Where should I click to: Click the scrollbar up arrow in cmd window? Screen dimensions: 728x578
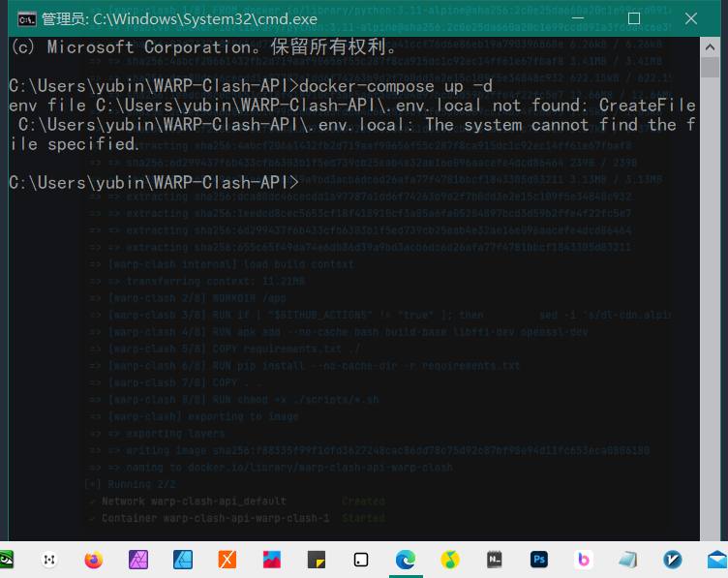(x=710, y=46)
